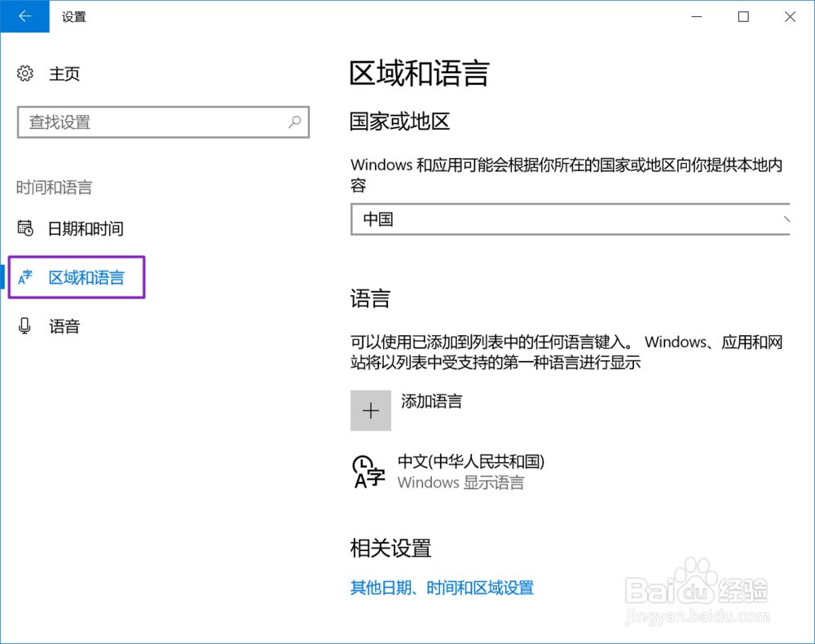Click the back arrow in the title bar

[x=24, y=16]
